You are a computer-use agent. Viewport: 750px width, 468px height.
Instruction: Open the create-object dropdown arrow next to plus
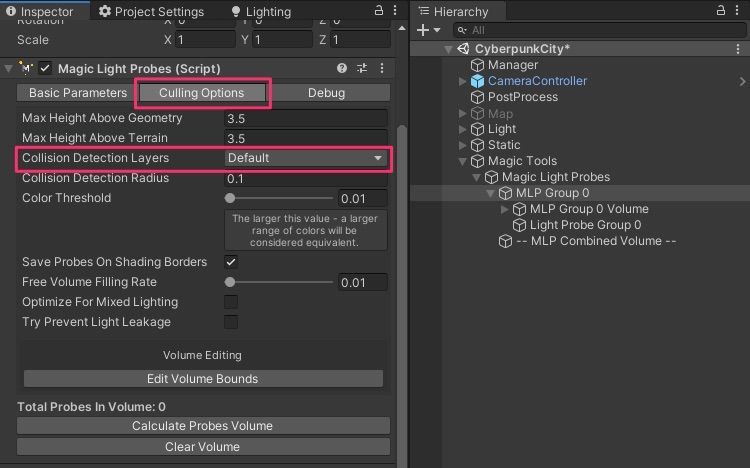(437, 30)
